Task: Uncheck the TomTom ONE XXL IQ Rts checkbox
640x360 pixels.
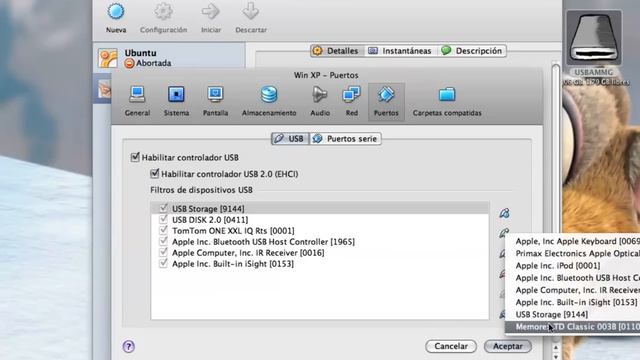Action: point(164,230)
